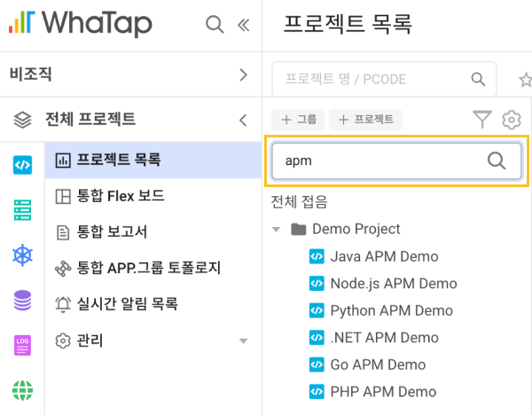Select the server icon in the sidebar rail
Screen dimensions: 532x415
click(22, 210)
